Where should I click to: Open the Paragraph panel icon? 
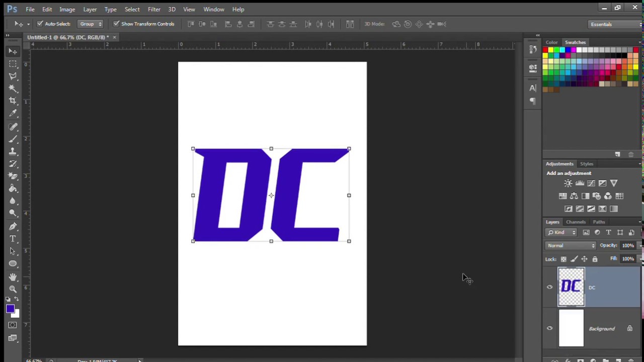533,101
